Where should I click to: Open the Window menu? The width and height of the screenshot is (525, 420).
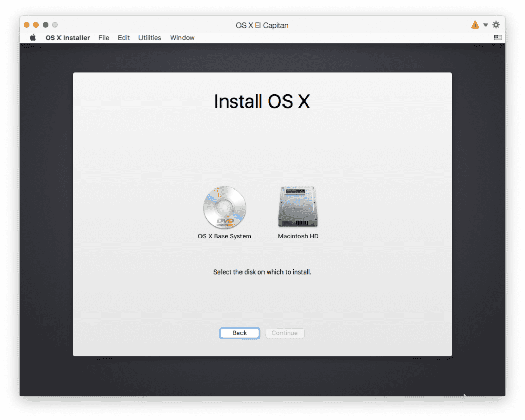(x=182, y=37)
